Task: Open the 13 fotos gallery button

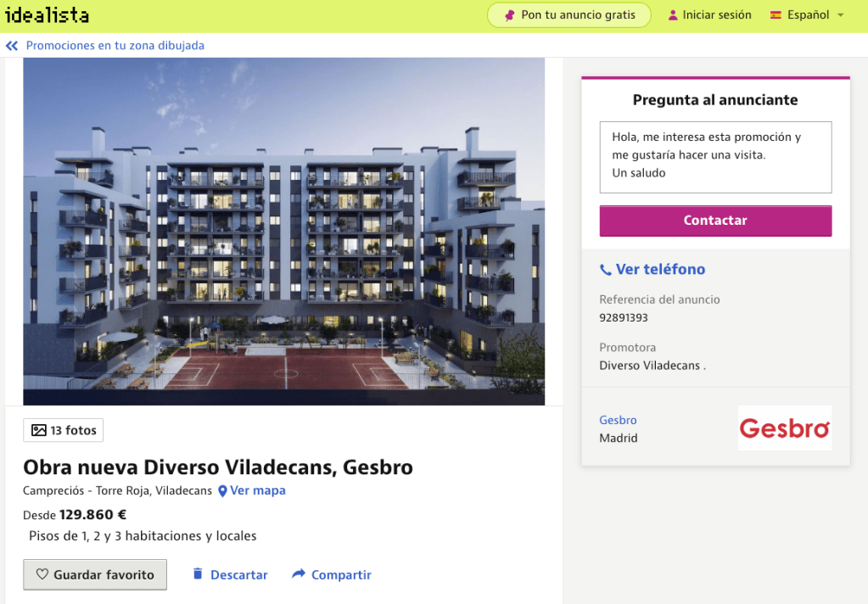Action: (63, 430)
